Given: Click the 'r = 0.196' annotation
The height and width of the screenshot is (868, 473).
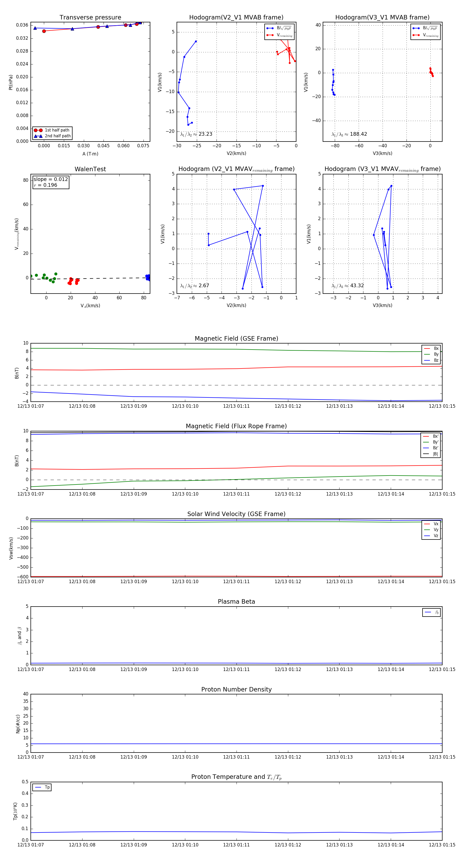Looking at the screenshot, I should point(45,185).
